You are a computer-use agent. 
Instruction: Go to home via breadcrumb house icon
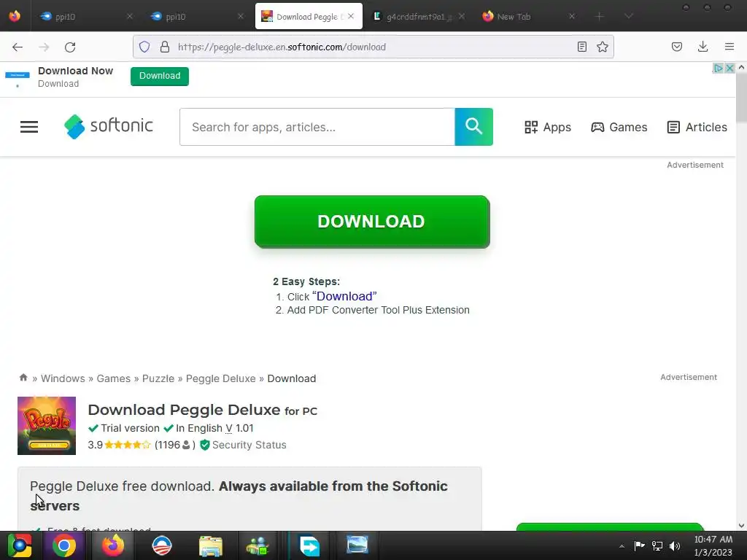23,378
